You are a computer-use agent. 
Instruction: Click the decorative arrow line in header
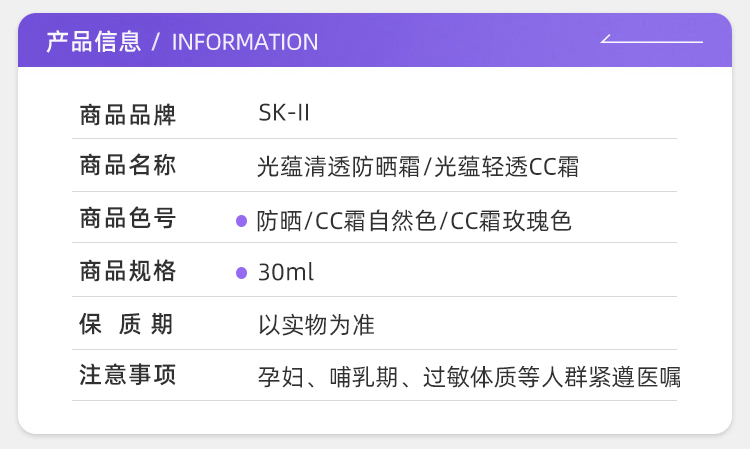(651, 41)
